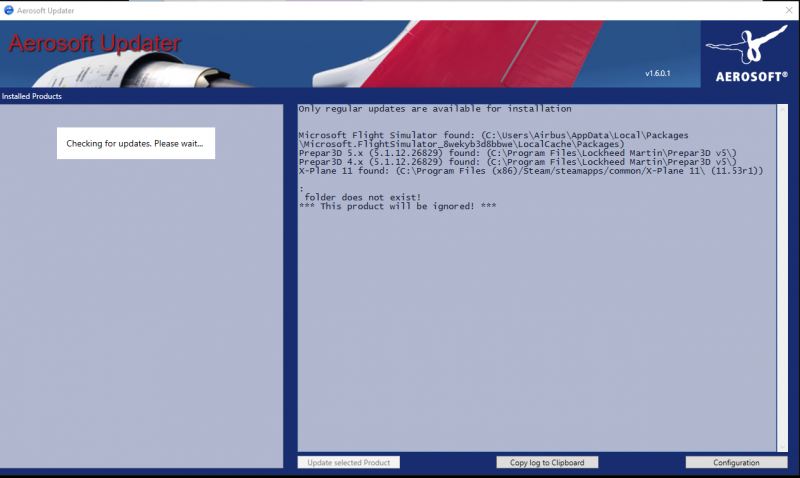
Task: Click the Update selected Product button
Action: click(x=348, y=462)
